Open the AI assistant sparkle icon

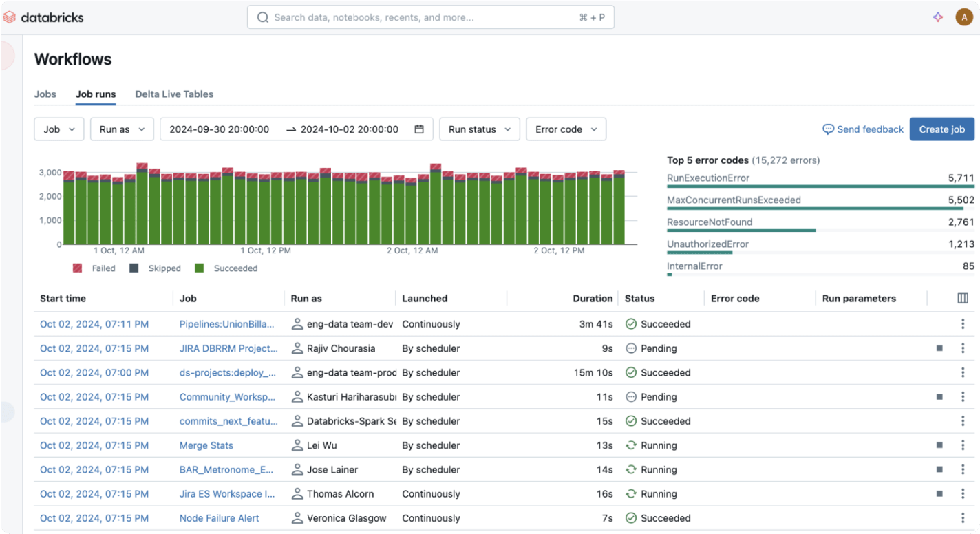coord(937,17)
